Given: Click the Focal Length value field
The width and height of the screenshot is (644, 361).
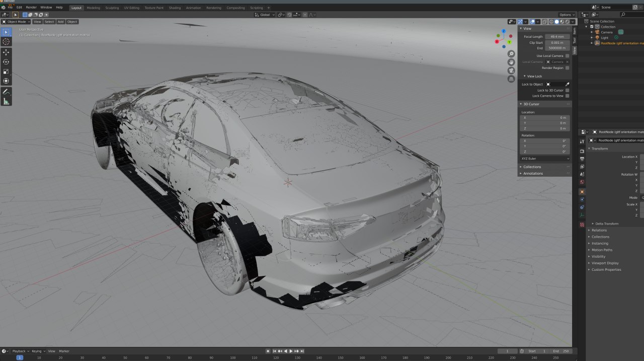Looking at the screenshot, I should coord(557,37).
